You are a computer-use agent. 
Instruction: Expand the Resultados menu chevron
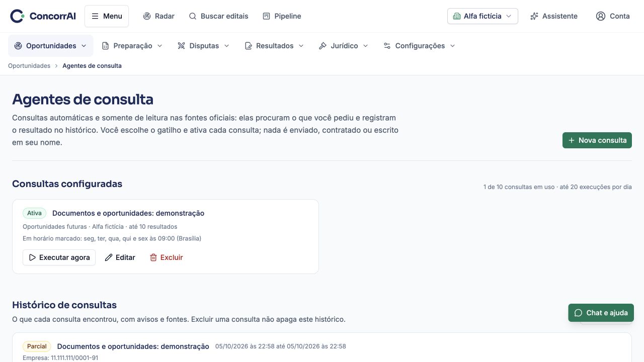click(x=301, y=46)
